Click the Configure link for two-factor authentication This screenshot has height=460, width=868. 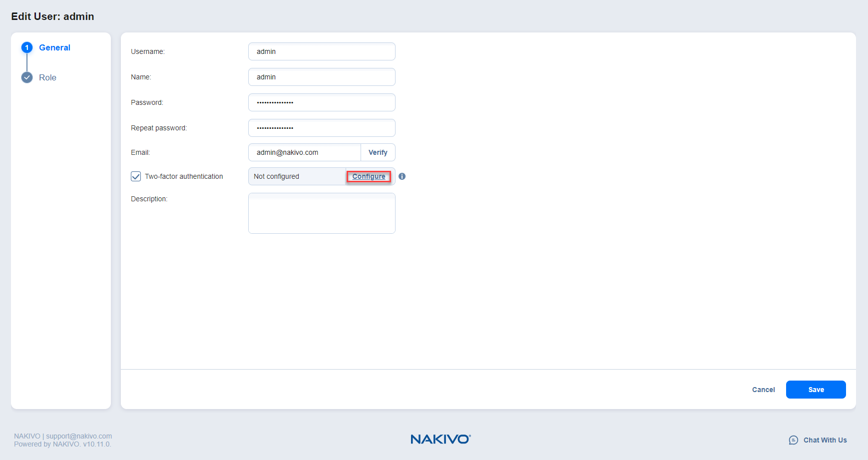(369, 176)
